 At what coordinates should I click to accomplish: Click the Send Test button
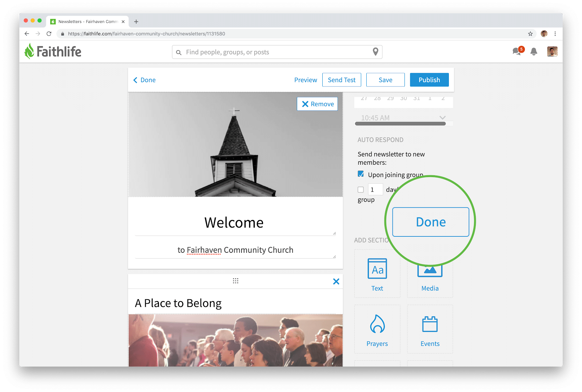(x=342, y=80)
